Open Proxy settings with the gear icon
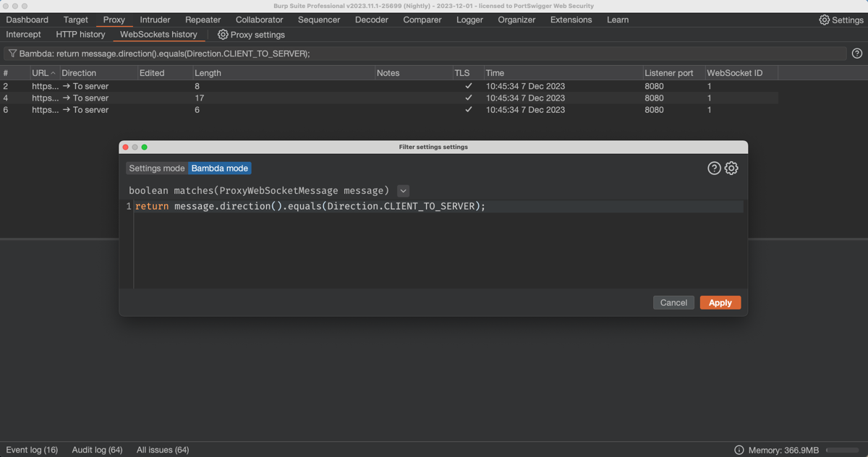This screenshot has width=868, height=457. coord(251,35)
